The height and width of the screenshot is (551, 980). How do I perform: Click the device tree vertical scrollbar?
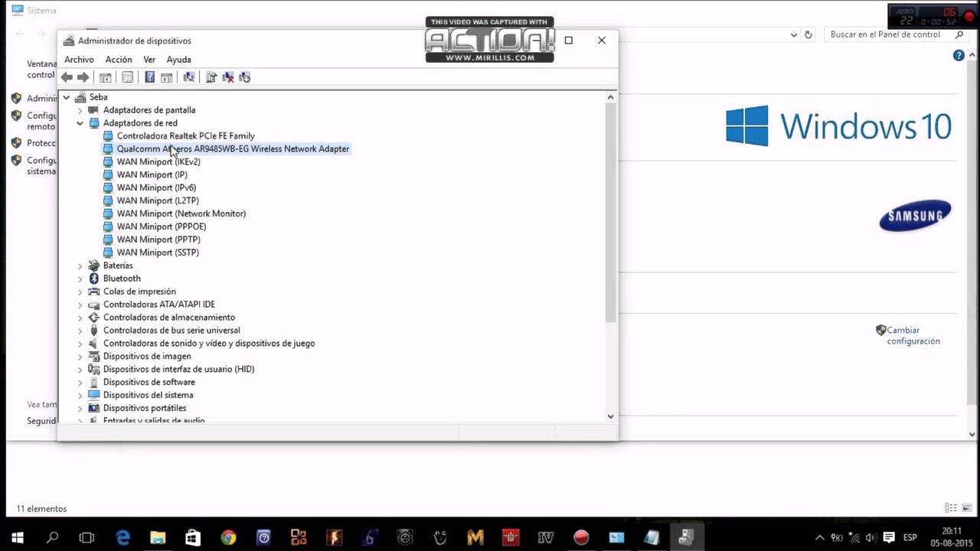pyautogui.click(x=610, y=213)
